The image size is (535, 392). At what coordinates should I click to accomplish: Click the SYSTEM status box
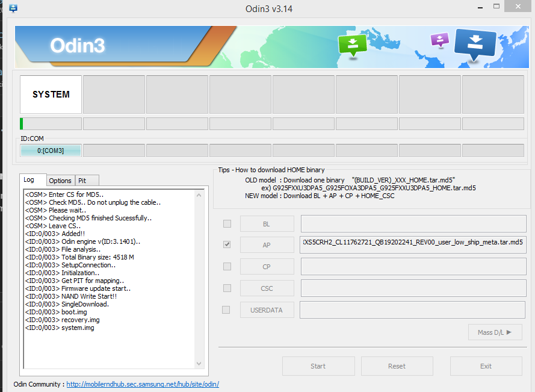(x=51, y=95)
